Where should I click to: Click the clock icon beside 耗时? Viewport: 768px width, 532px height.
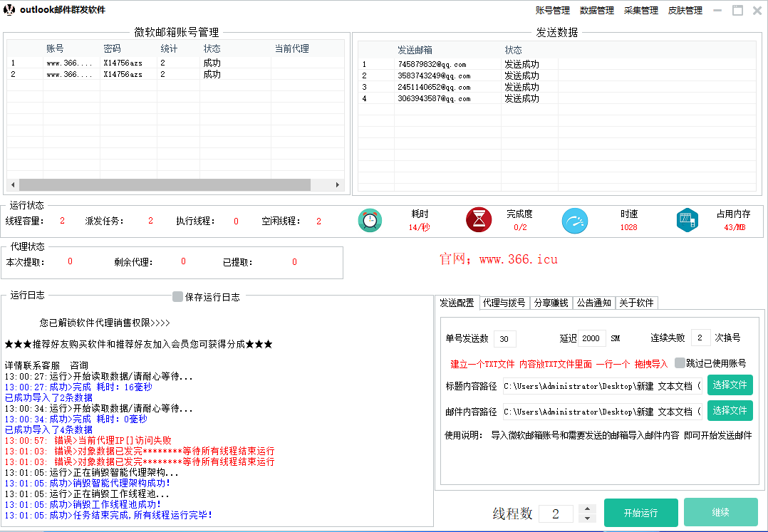pyautogui.click(x=370, y=221)
